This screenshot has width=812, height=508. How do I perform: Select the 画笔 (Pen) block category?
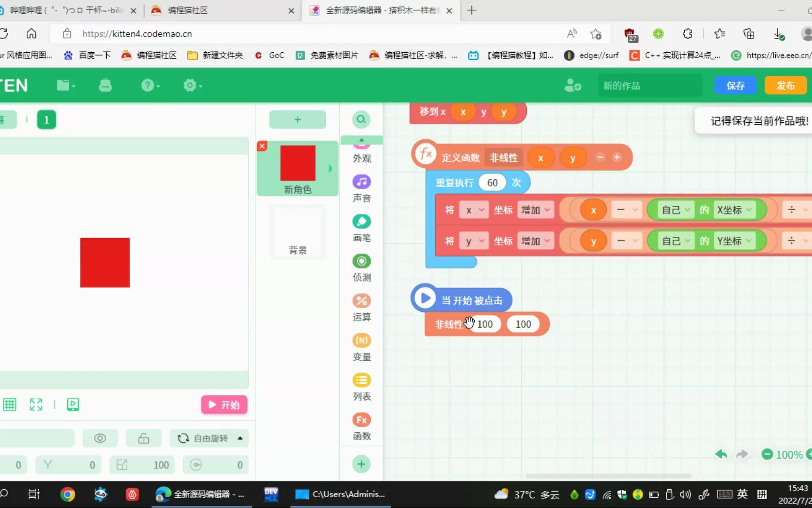pyautogui.click(x=361, y=228)
